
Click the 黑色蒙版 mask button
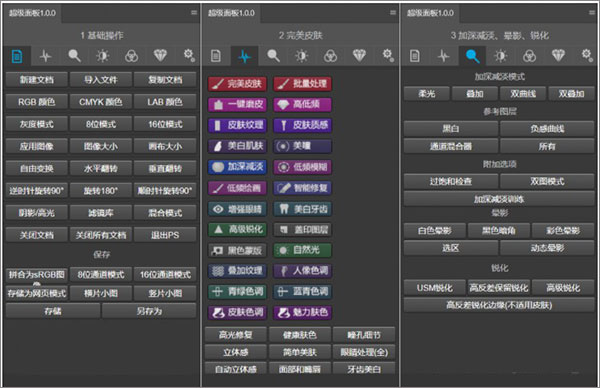237,251
